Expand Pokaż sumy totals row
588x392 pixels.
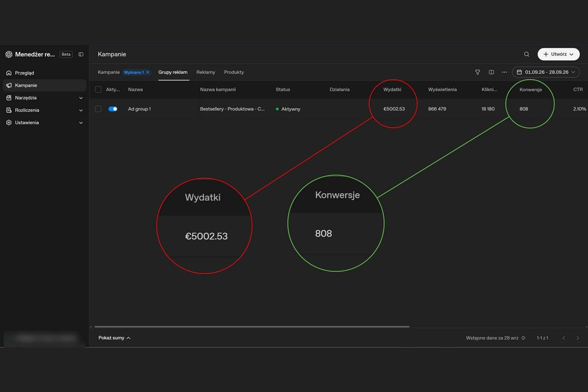(x=114, y=338)
